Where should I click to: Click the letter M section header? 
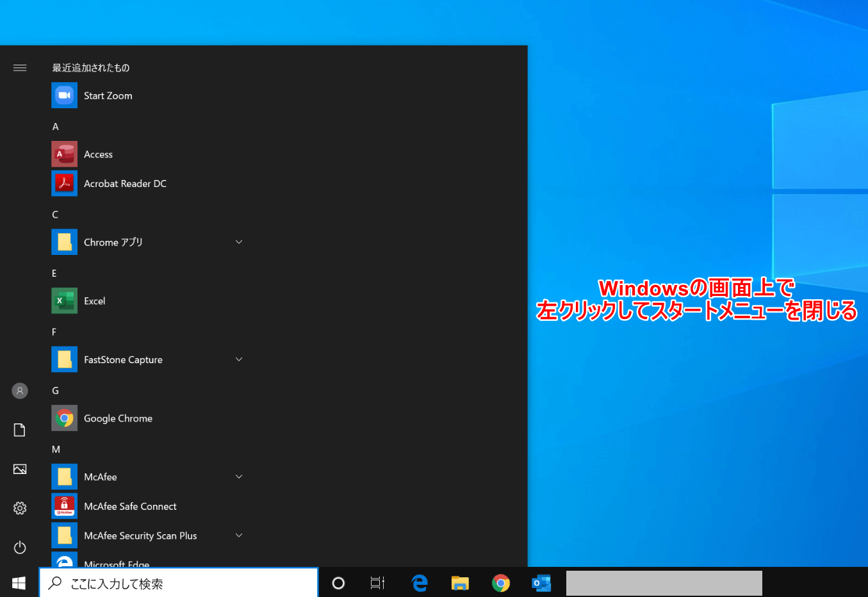click(x=56, y=450)
